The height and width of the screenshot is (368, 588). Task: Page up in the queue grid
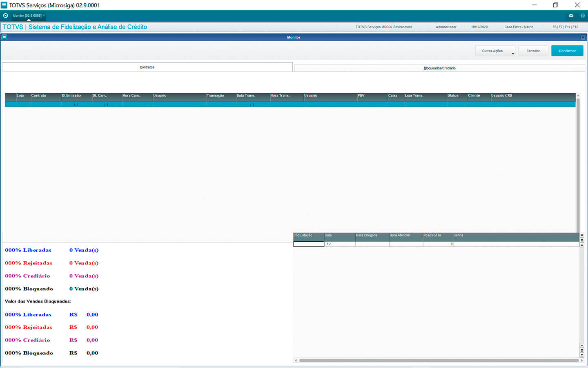click(582, 240)
